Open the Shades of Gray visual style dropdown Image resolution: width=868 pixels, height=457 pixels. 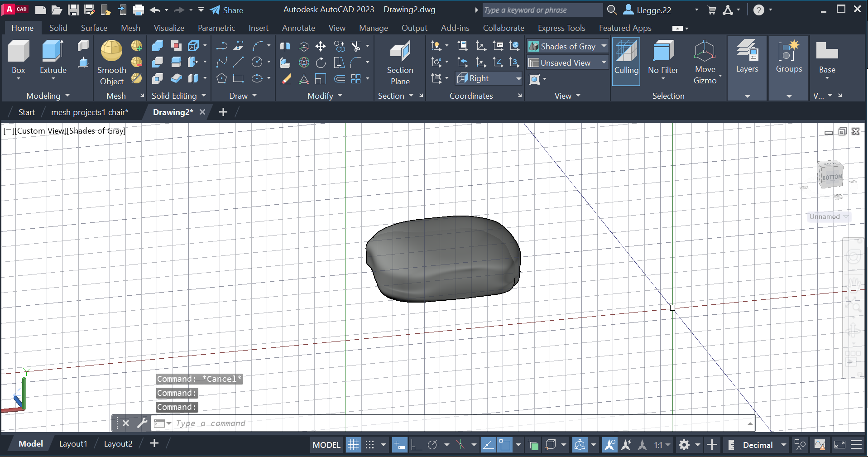point(568,46)
